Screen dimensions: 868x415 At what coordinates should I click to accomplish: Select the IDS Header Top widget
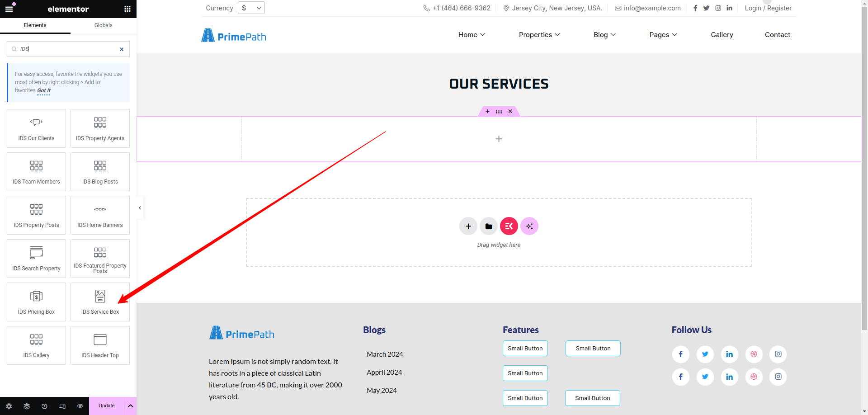click(100, 345)
